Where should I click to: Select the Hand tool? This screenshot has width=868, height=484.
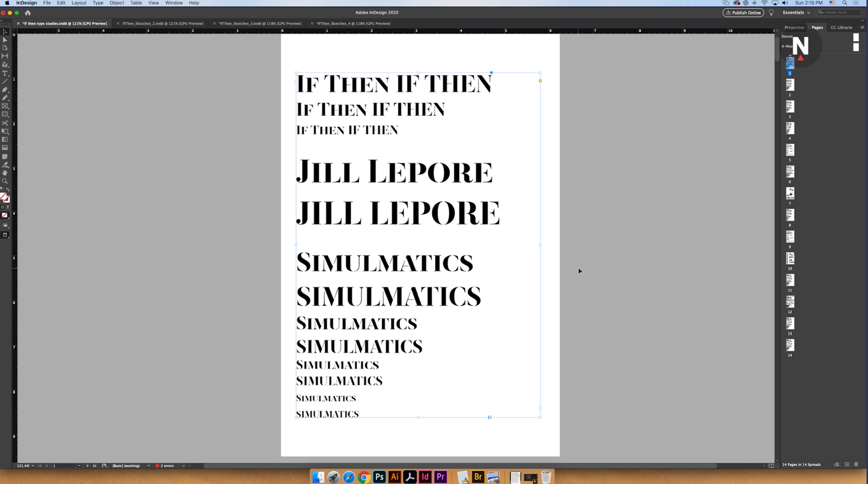click(x=5, y=173)
